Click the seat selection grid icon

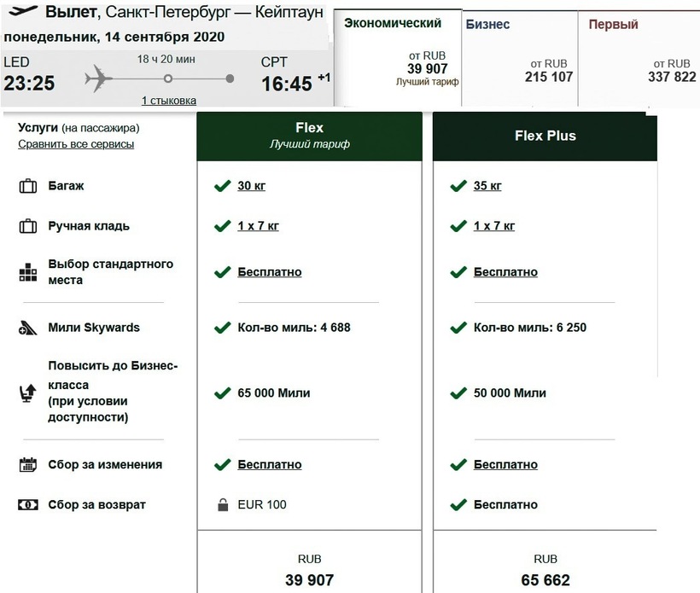28,273
